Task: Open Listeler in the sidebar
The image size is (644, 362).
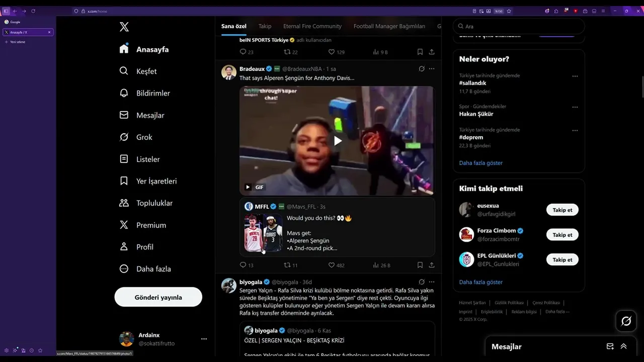Action: pos(139,159)
